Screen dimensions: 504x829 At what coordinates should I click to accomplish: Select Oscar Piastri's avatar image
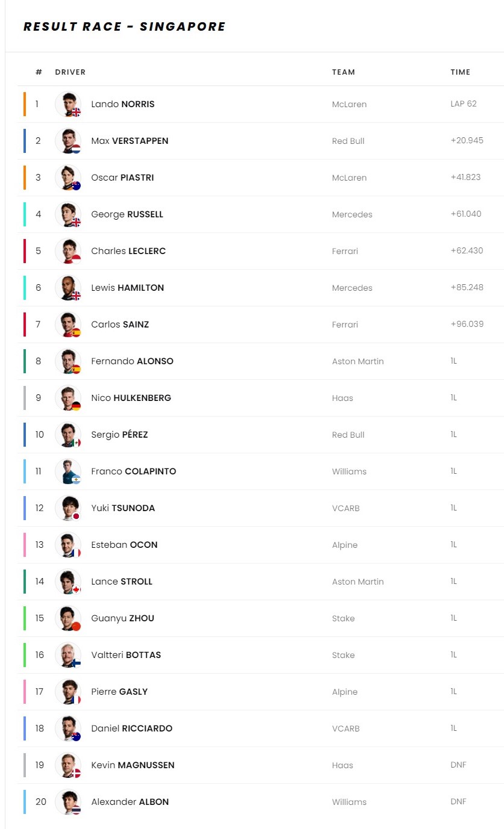(67, 178)
